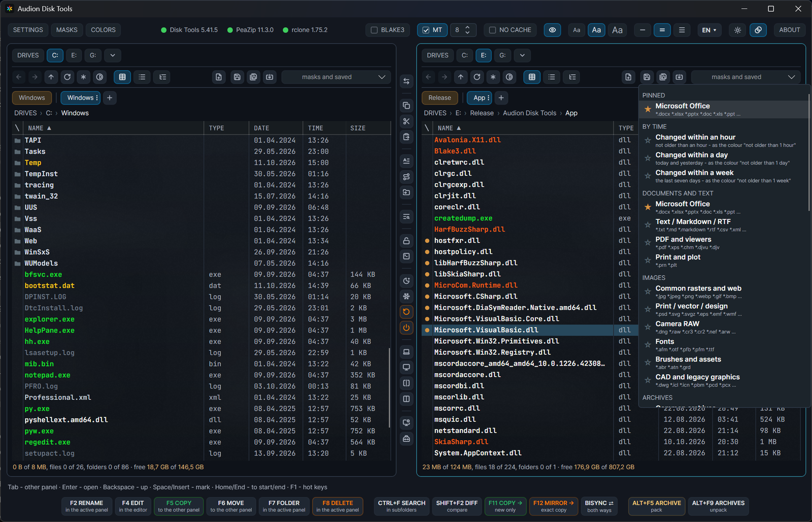The image size is (812, 522).
Task: Refresh the left panel listing
Action: [x=67, y=77]
